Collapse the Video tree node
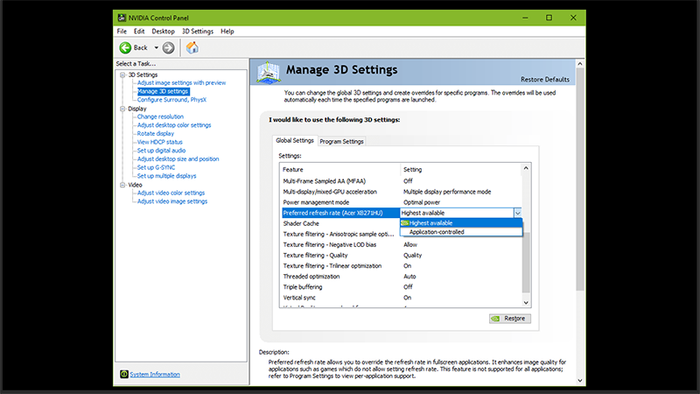The height and width of the screenshot is (394, 700). point(122,185)
